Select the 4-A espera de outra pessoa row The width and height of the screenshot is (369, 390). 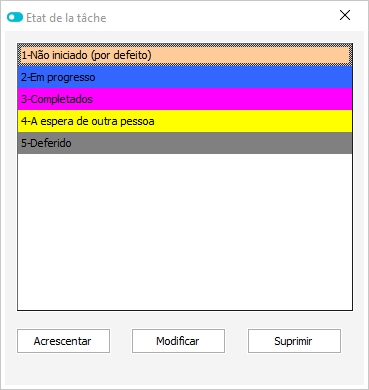point(185,121)
